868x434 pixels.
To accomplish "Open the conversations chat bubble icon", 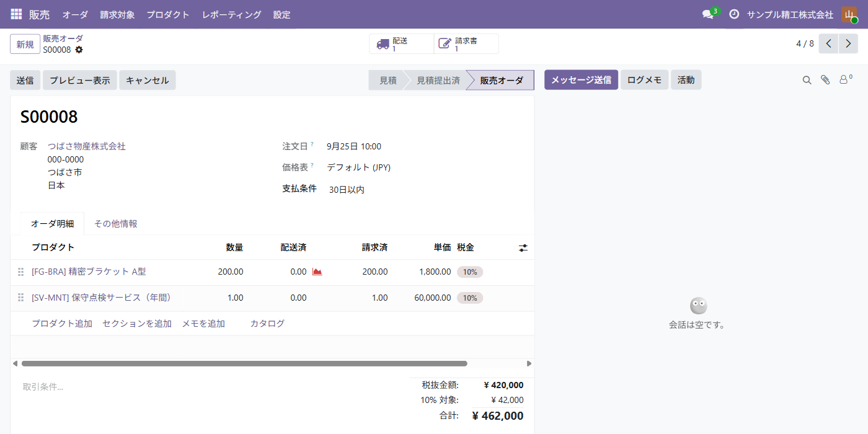I will point(707,14).
